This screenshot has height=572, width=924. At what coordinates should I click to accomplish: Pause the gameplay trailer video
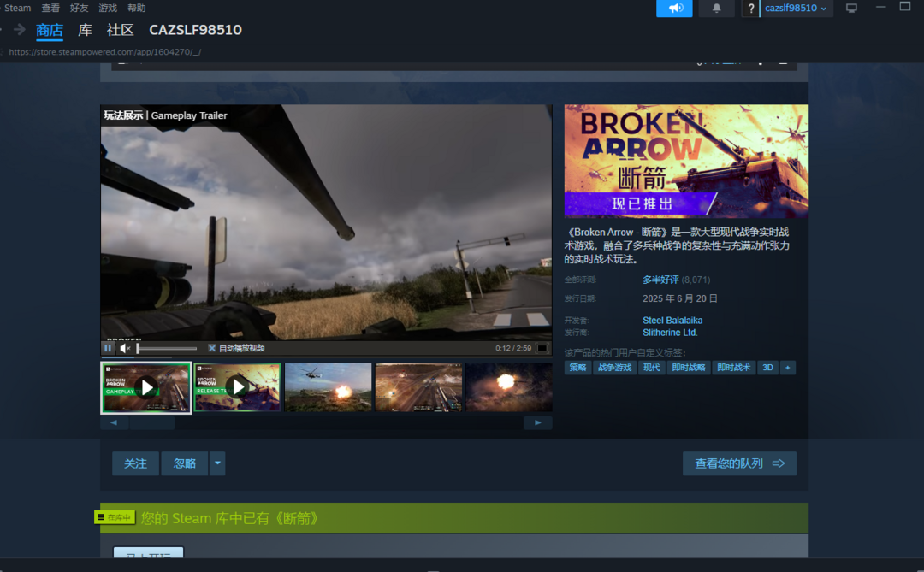108,348
